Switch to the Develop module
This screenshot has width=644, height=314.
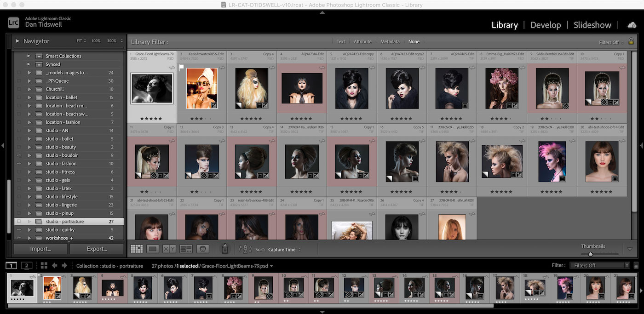click(x=546, y=25)
